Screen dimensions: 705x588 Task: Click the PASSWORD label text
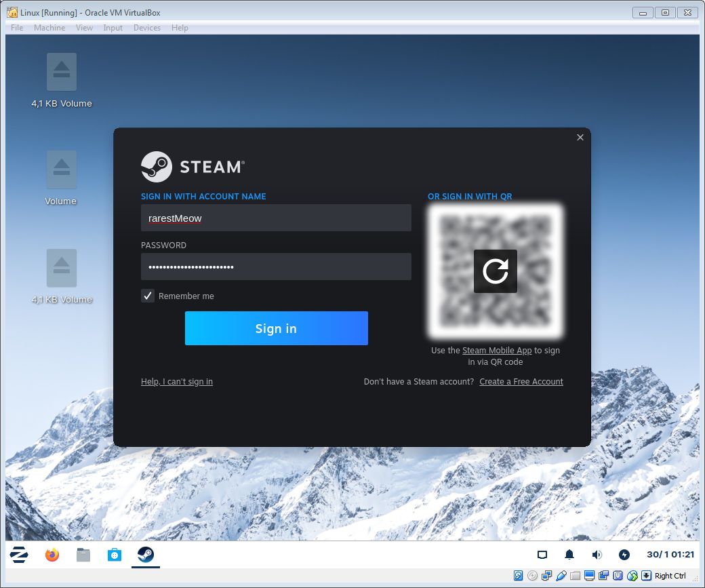tap(163, 246)
